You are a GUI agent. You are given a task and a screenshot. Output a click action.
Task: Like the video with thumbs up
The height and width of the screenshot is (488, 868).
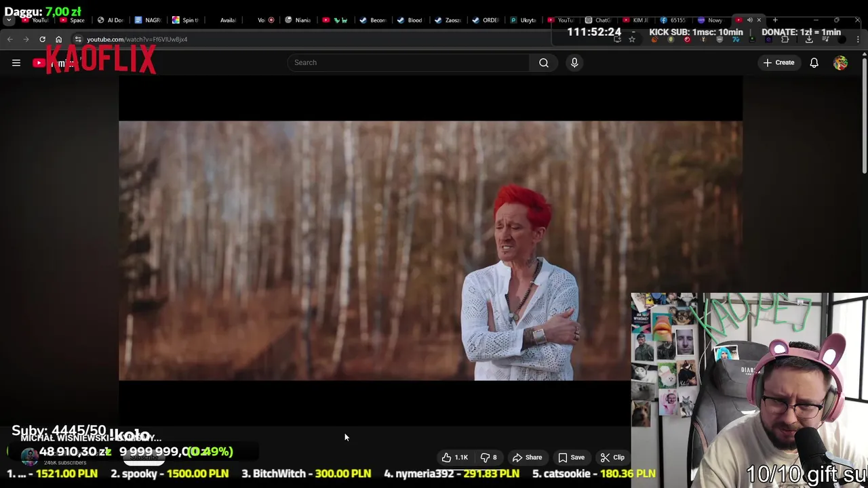click(455, 457)
